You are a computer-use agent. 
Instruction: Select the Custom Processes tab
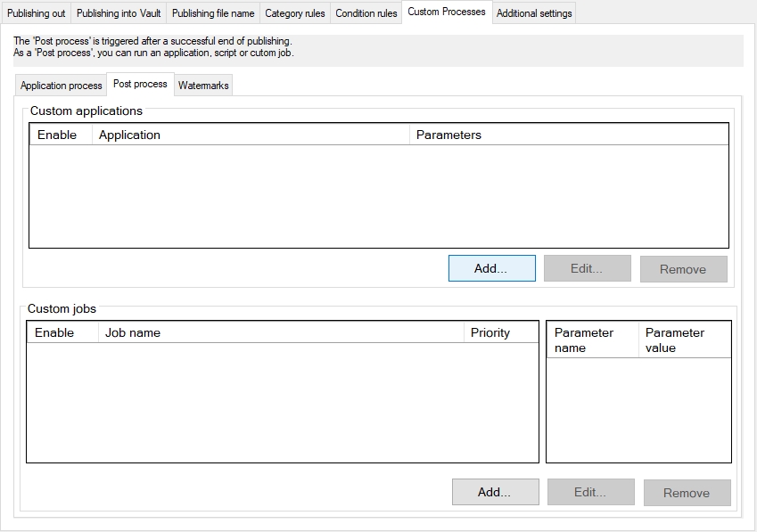[447, 12]
